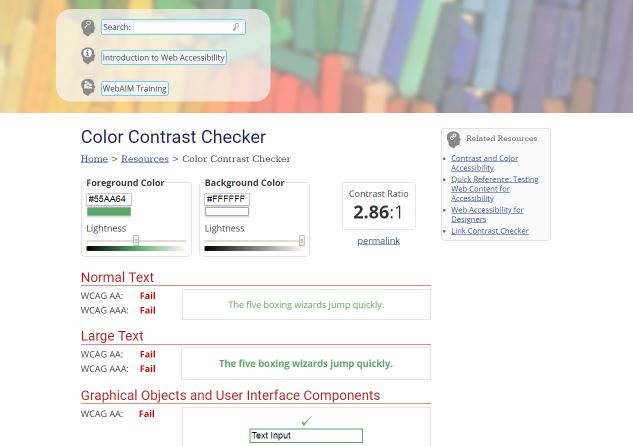Open Contrast and Color Accessibility link
This screenshot has width=633, height=446.
(484, 163)
